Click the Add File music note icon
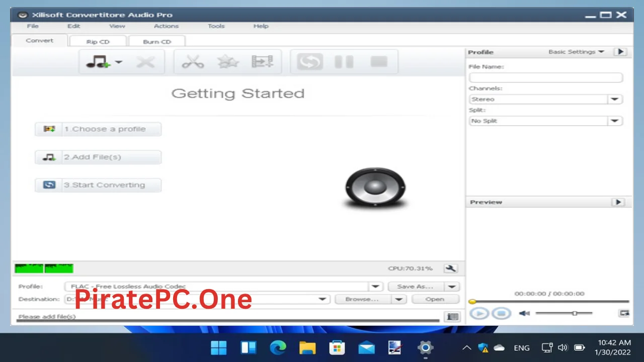 (98, 62)
